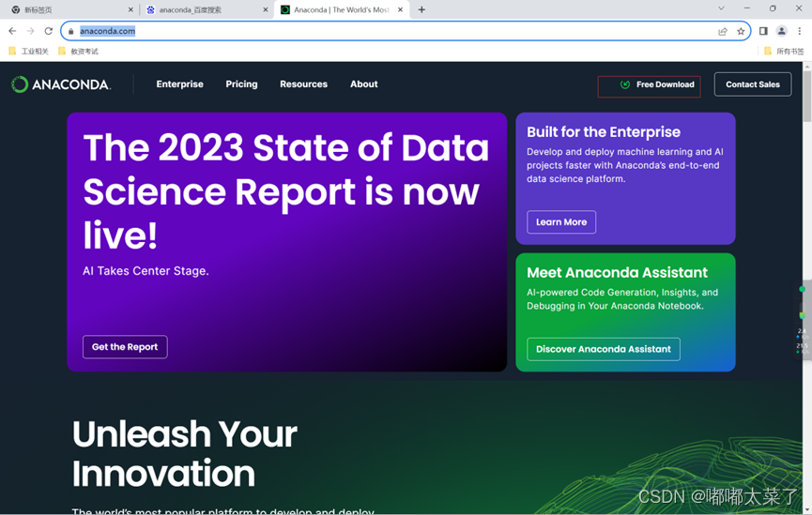The image size is (812, 515).
Task: Open the Enterprise menu
Action: click(x=179, y=83)
